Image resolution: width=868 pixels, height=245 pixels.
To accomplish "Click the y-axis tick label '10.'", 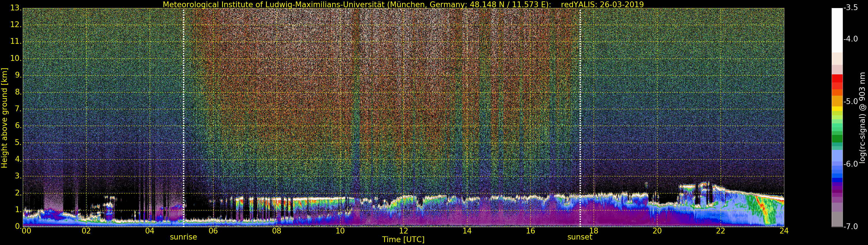I will click(16, 58).
